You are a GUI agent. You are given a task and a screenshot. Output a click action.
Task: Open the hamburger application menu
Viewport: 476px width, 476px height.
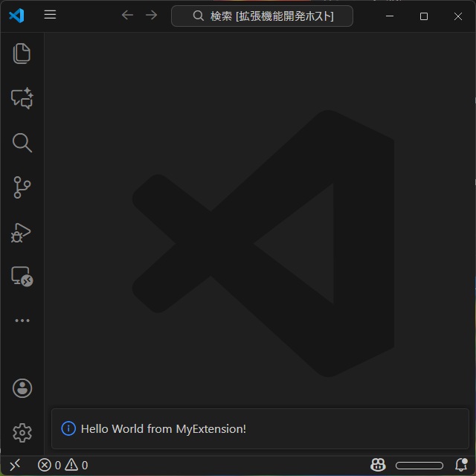tap(50, 15)
